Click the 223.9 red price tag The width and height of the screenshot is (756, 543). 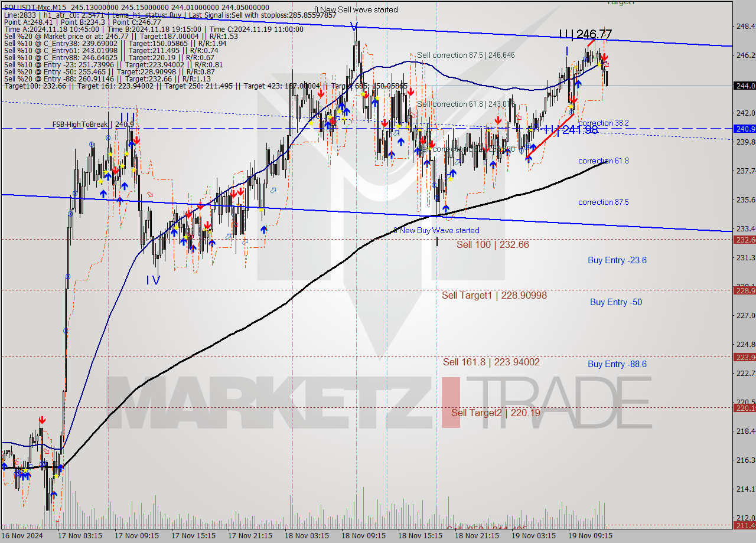tap(745, 356)
